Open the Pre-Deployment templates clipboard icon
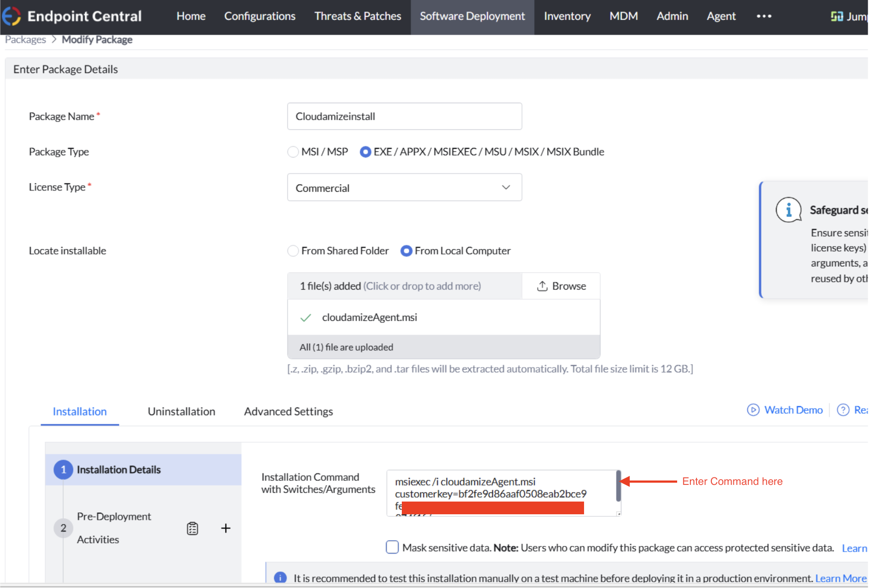 [192, 528]
